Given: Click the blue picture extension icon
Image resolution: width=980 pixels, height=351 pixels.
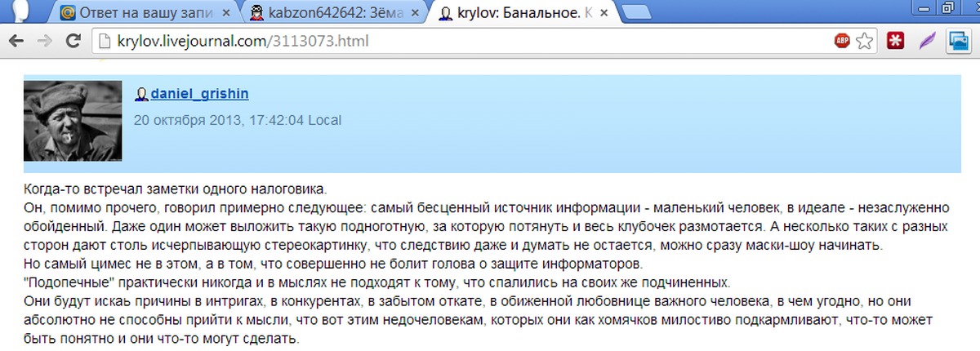Looking at the screenshot, I should pyautogui.click(x=957, y=40).
